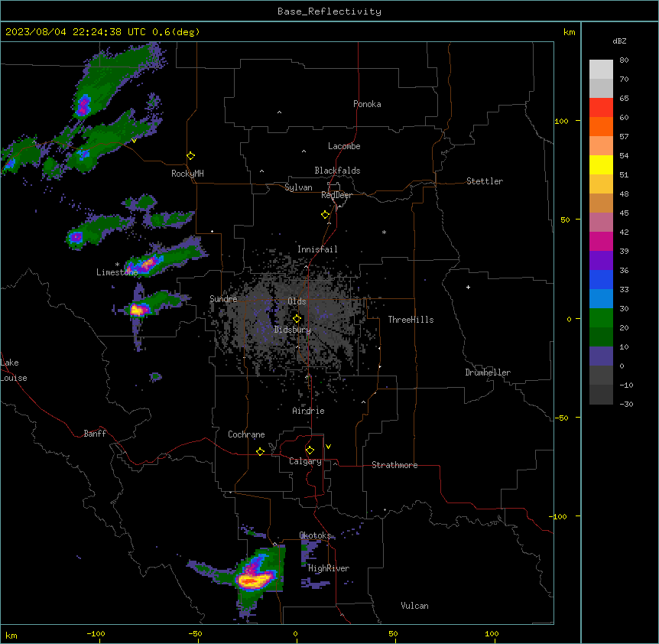Click the Didsbury town label
The height and width of the screenshot is (644, 659).
293,330
